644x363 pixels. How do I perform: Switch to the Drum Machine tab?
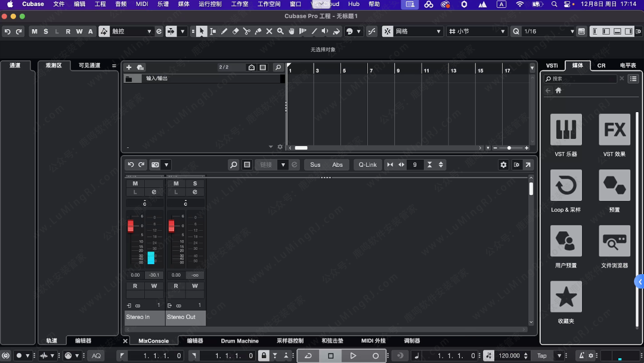pyautogui.click(x=240, y=341)
